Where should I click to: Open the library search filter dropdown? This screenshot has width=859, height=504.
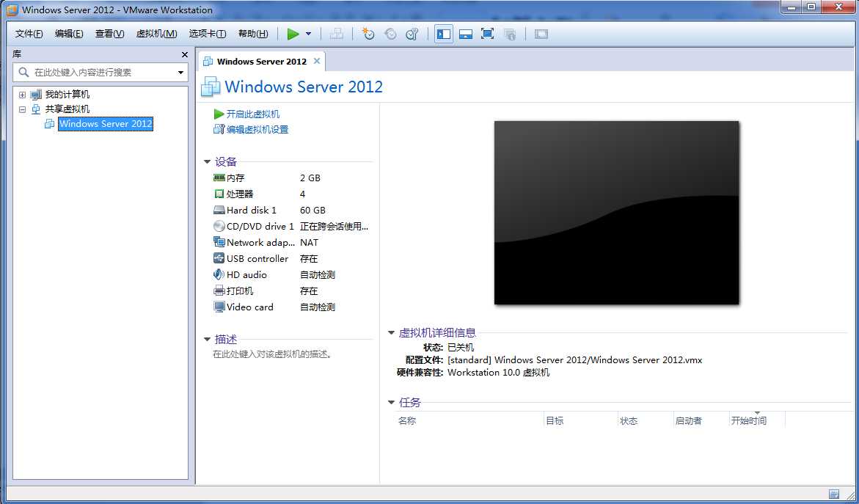click(180, 73)
